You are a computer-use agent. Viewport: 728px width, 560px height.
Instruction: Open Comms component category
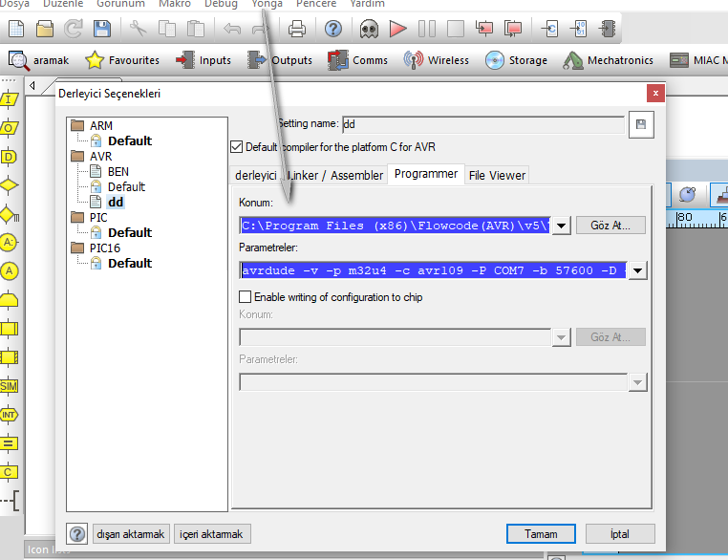pyautogui.click(x=357, y=60)
